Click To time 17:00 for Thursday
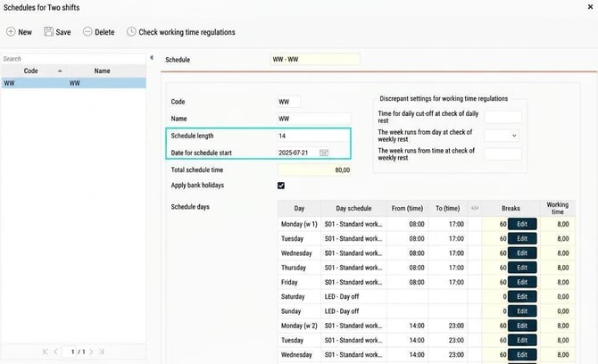 click(448, 268)
